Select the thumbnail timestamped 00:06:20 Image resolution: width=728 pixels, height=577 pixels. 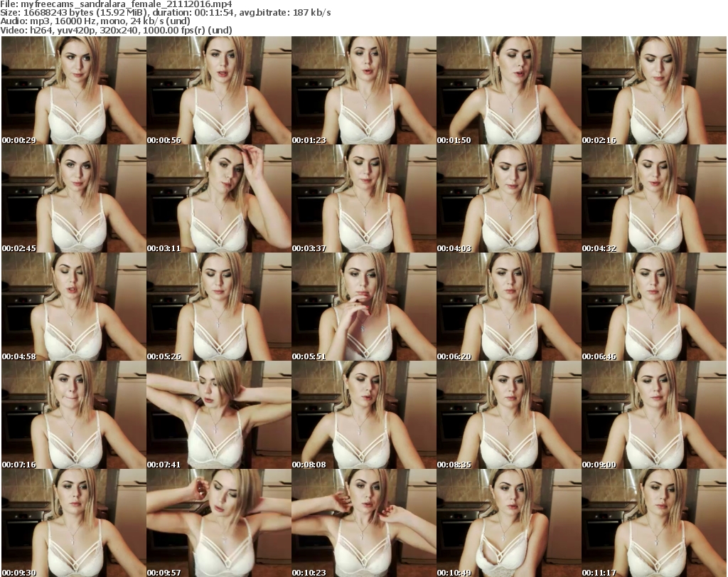[x=508, y=307]
